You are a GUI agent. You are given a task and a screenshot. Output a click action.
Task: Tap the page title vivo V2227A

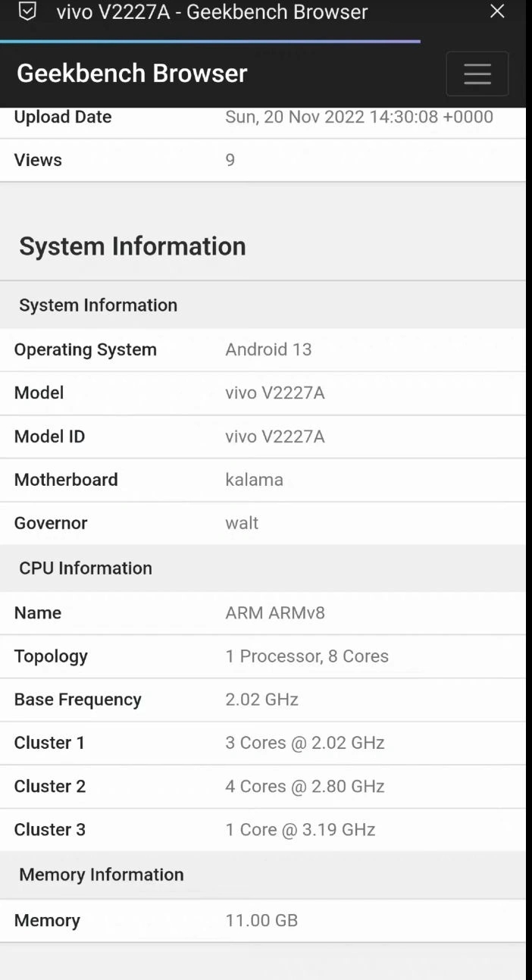(x=212, y=12)
